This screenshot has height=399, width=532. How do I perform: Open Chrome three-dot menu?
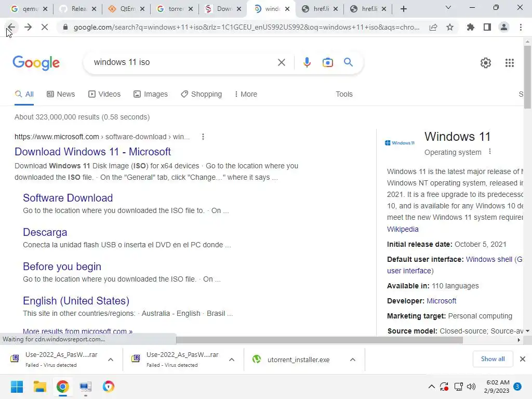521,27
